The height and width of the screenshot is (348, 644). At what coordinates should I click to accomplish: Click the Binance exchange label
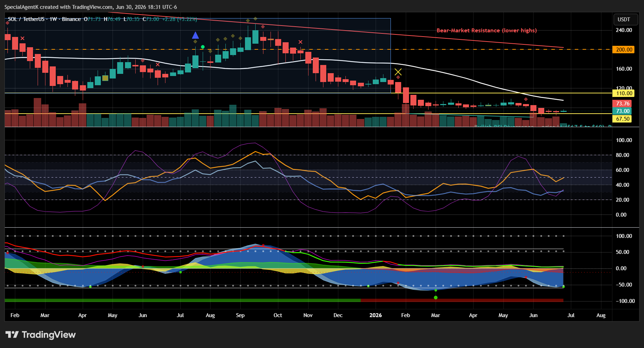(71, 19)
